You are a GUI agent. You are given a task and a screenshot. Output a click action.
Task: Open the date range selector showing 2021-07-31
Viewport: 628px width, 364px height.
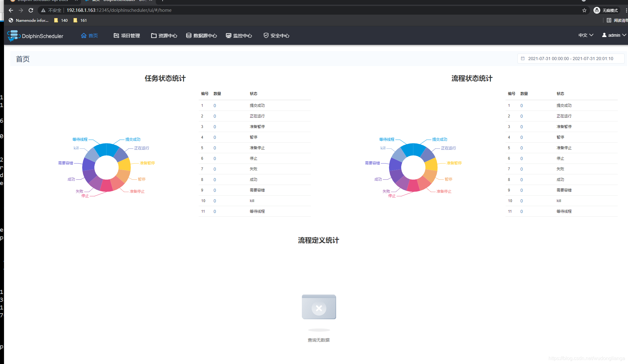click(570, 59)
